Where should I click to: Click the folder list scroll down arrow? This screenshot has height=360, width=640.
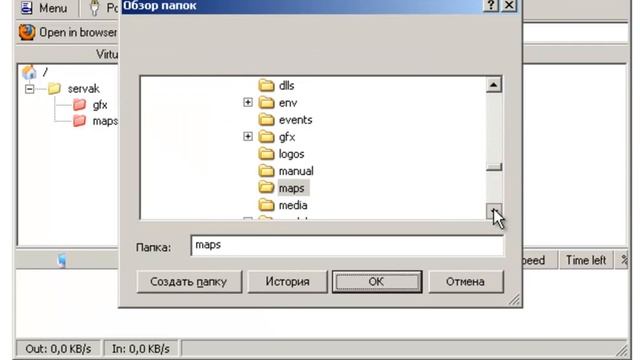[x=494, y=211]
